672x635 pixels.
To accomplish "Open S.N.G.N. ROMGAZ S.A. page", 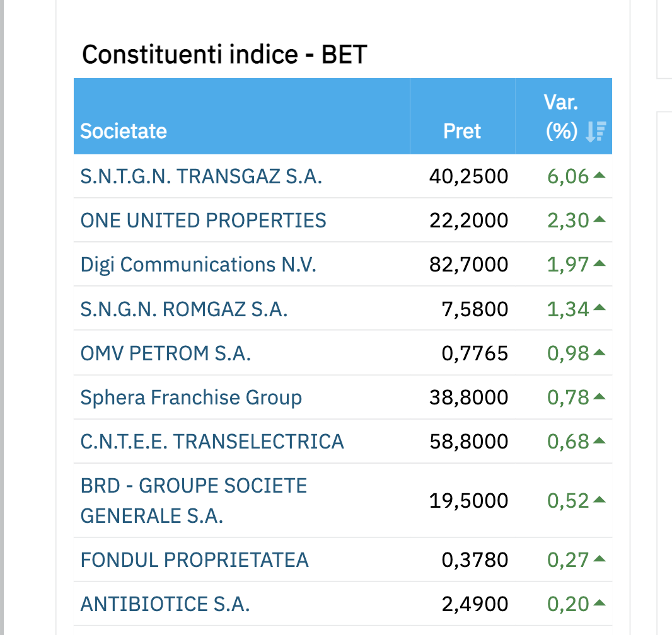I will point(183,309).
